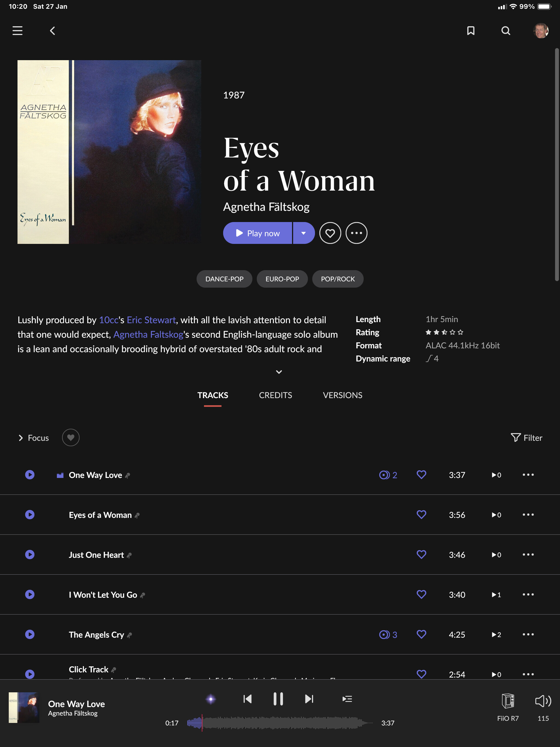Open the play queue icon
Viewport: 560px width, 747px height.
(347, 699)
